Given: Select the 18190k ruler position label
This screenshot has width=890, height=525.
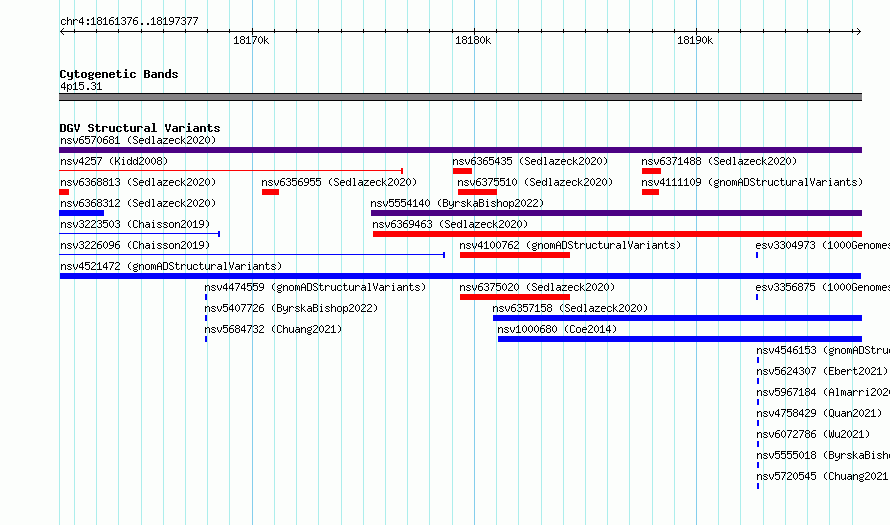Looking at the screenshot, I should pos(695,41).
